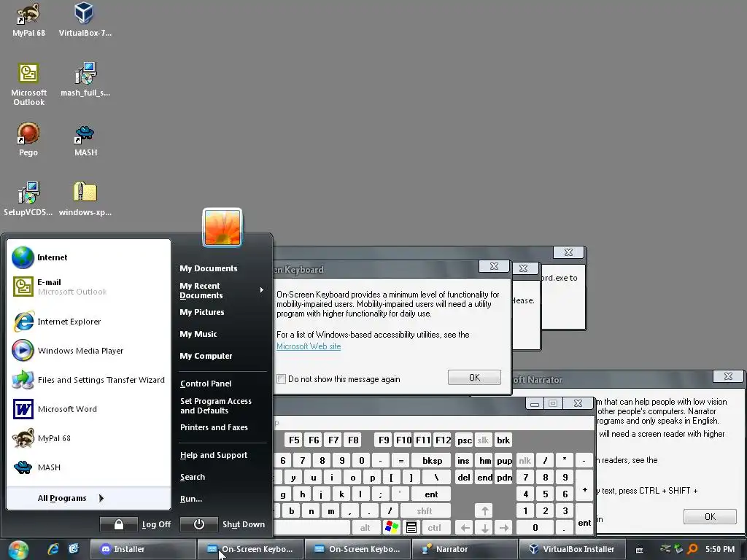Click OK in On-Screen Keyboard dialog
Screen dimensions: 747x560
(474, 378)
